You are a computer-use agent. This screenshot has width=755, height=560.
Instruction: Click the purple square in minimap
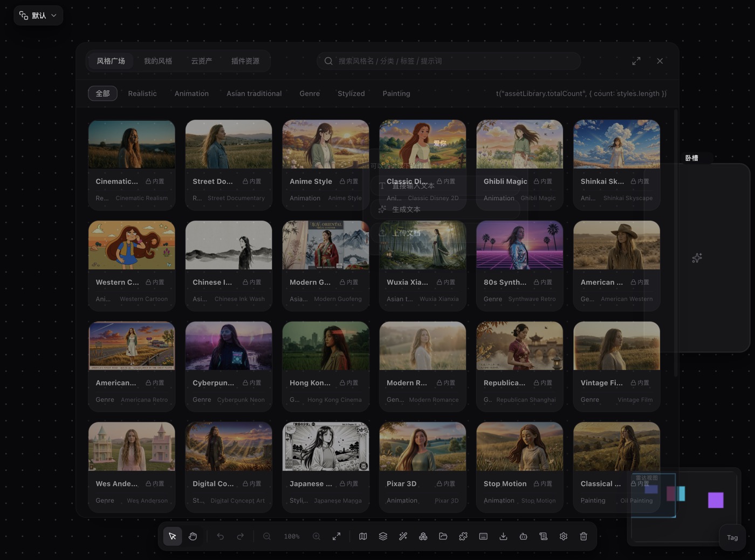[x=716, y=500]
